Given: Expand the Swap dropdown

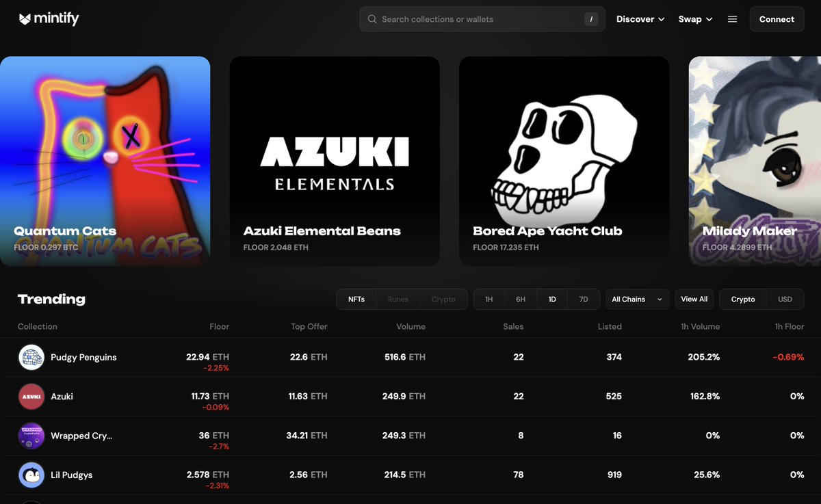Looking at the screenshot, I should point(695,19).
